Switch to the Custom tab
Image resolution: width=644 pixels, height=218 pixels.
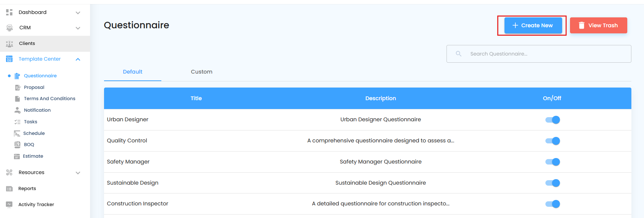[x=202, y=72]
